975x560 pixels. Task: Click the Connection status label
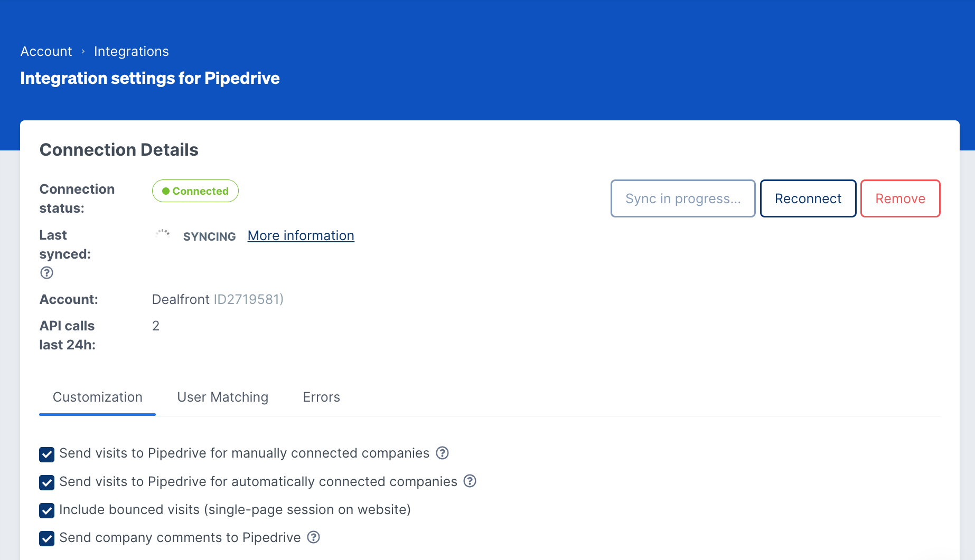coord(77,198)
